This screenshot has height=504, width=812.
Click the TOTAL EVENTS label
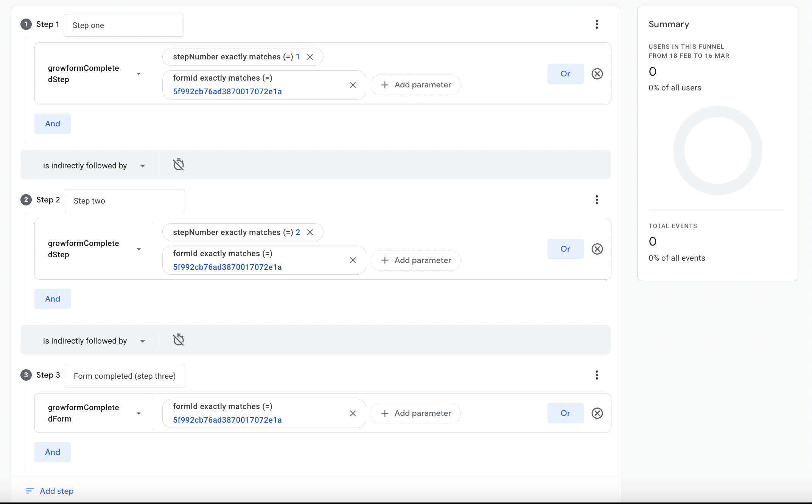coord(673,226)
